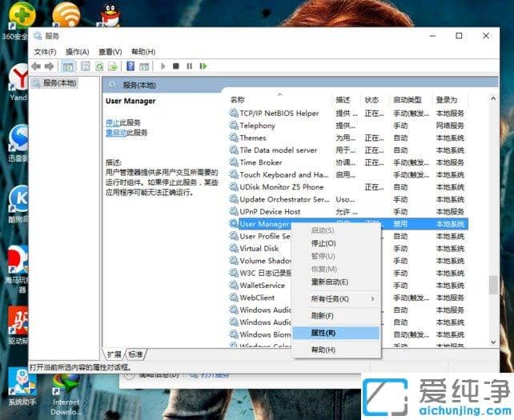Click the green Refresh toolbar icon

coord(99,66)
